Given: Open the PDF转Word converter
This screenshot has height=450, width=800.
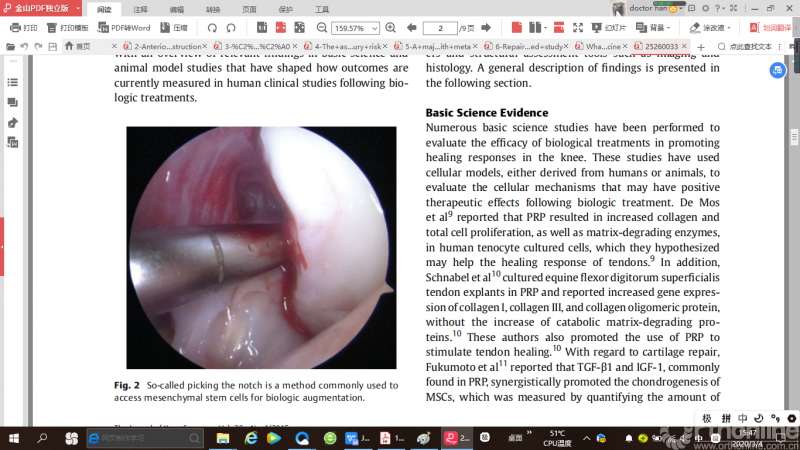Looking at the screenshot, I should click(125, 28).
